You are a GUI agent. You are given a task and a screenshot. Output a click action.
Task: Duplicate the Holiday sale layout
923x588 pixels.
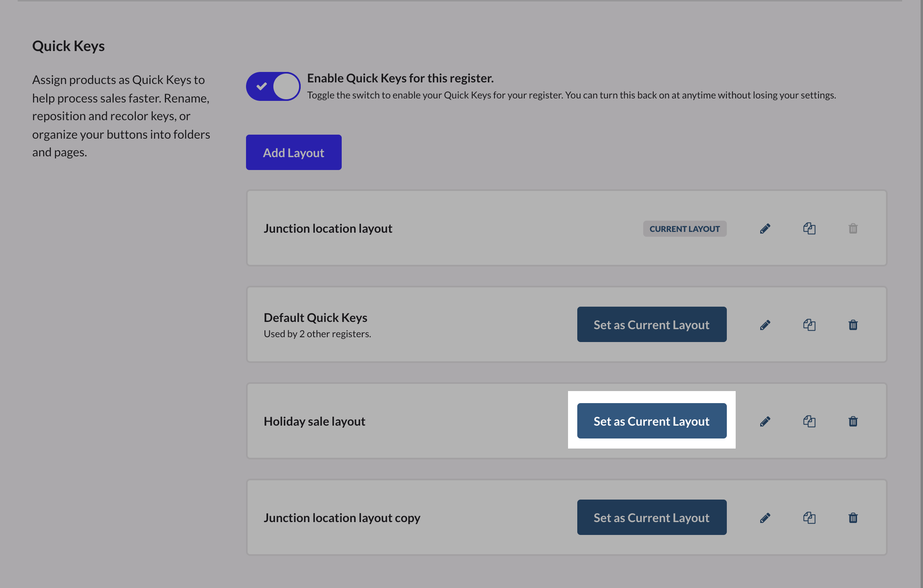coord(809,421)
